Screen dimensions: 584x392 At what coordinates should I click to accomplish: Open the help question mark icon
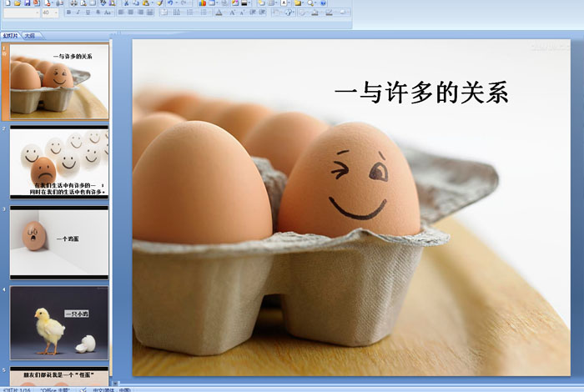coord(324,3)
